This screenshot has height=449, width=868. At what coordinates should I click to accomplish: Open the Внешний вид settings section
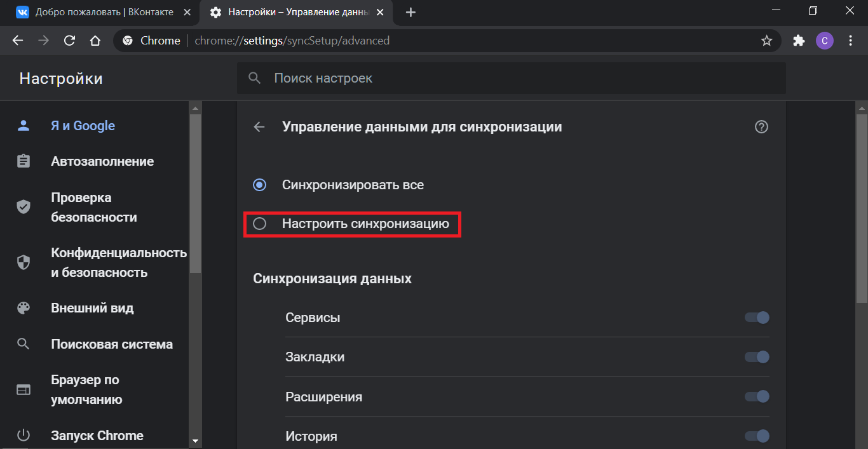[92, 308]
